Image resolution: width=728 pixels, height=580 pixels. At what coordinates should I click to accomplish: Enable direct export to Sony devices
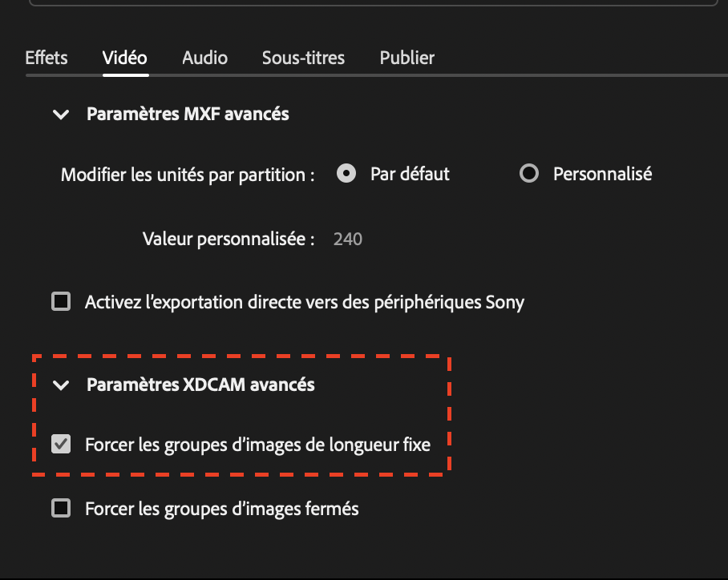(60, 302)
